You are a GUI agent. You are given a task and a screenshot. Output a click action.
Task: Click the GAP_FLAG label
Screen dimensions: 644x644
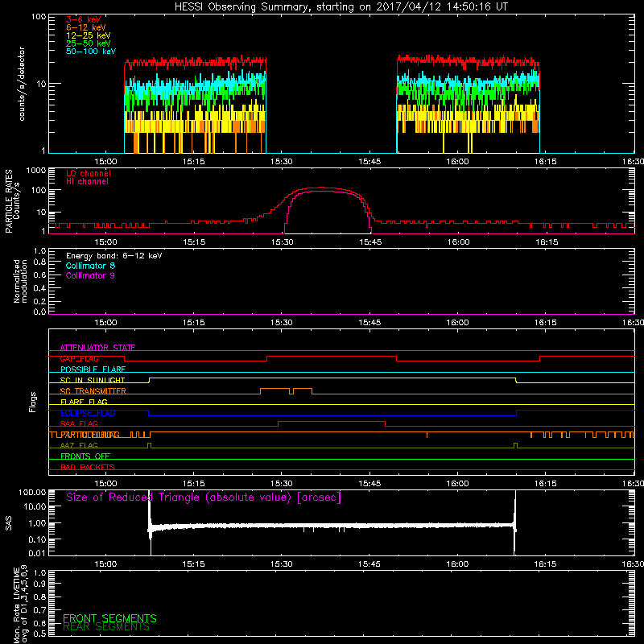(79, 358)
